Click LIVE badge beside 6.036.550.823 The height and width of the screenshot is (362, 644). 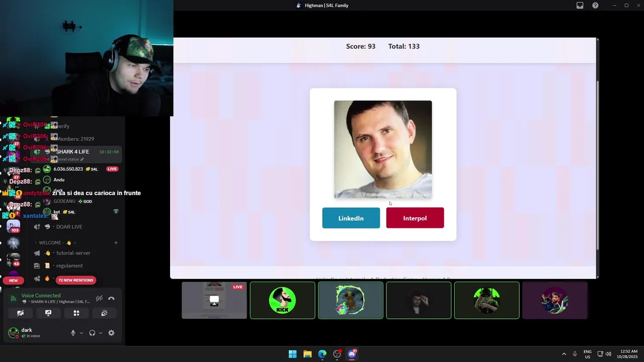(112, 169)
